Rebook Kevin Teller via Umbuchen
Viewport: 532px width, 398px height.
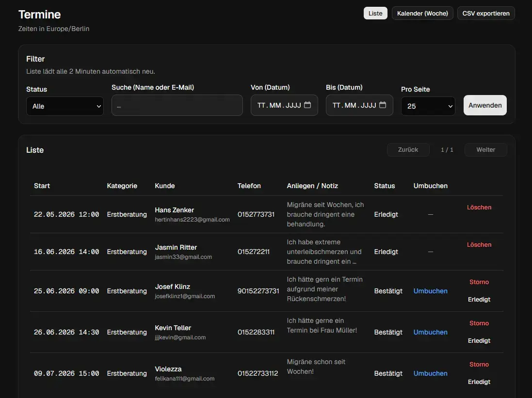click(x=430, y=332)
